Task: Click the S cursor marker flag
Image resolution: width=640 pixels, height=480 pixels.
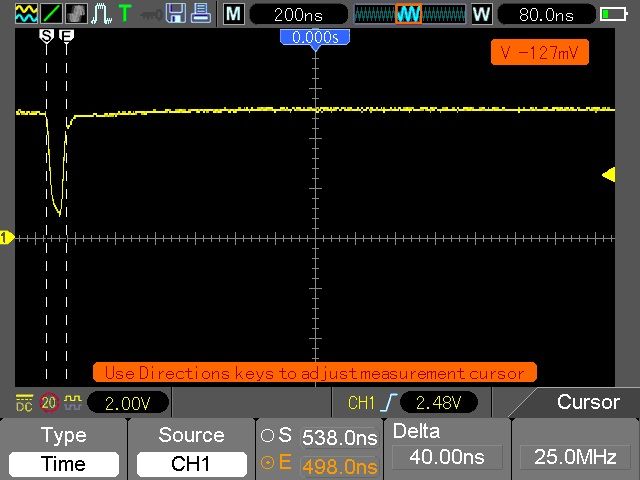Action: pos(47,36)
